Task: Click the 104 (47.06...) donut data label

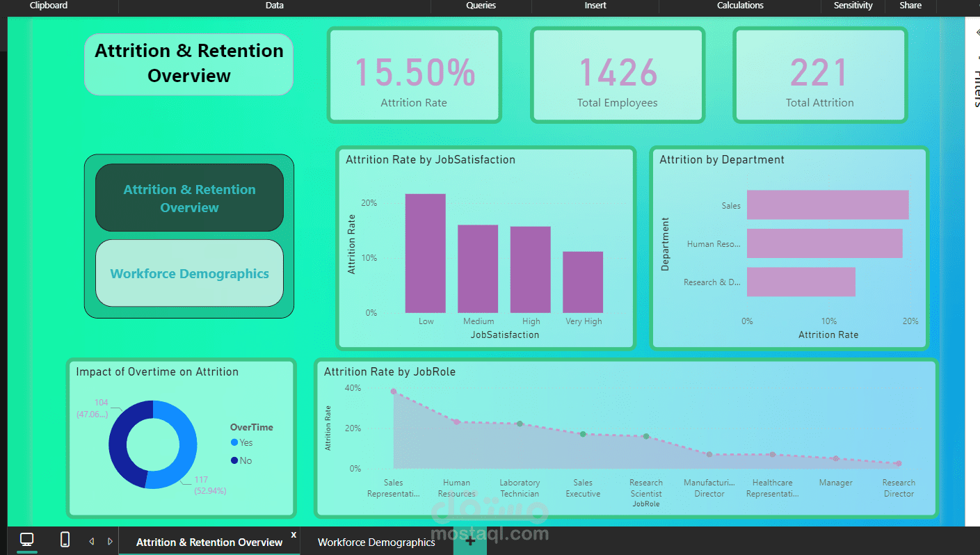Action: 93,408
